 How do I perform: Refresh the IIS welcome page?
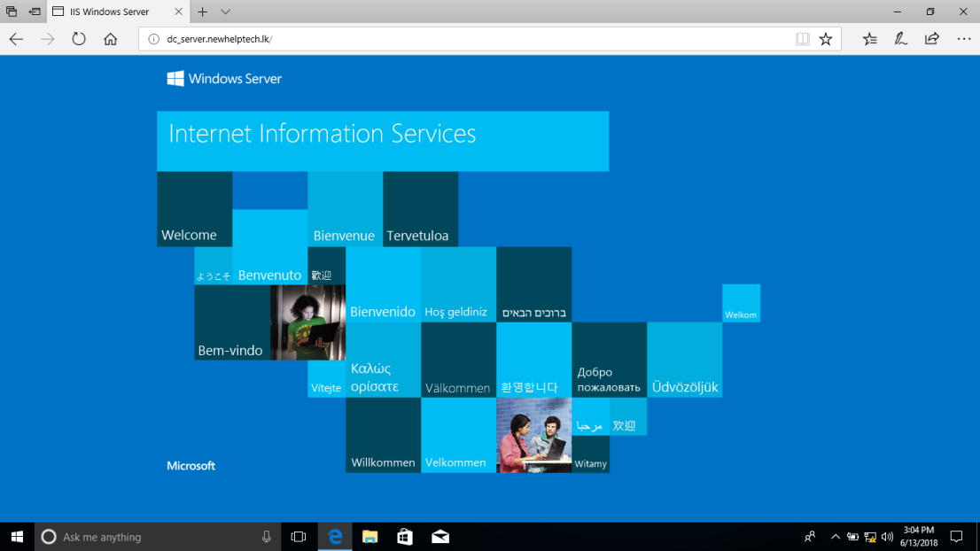tap(79, 39)
